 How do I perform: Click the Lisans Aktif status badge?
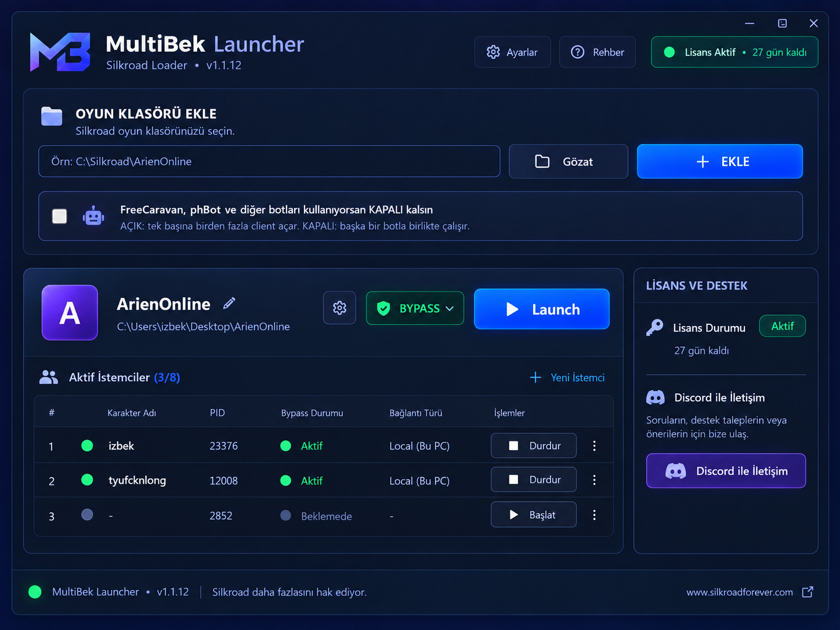pyautogui.click(x=734, y=52)
